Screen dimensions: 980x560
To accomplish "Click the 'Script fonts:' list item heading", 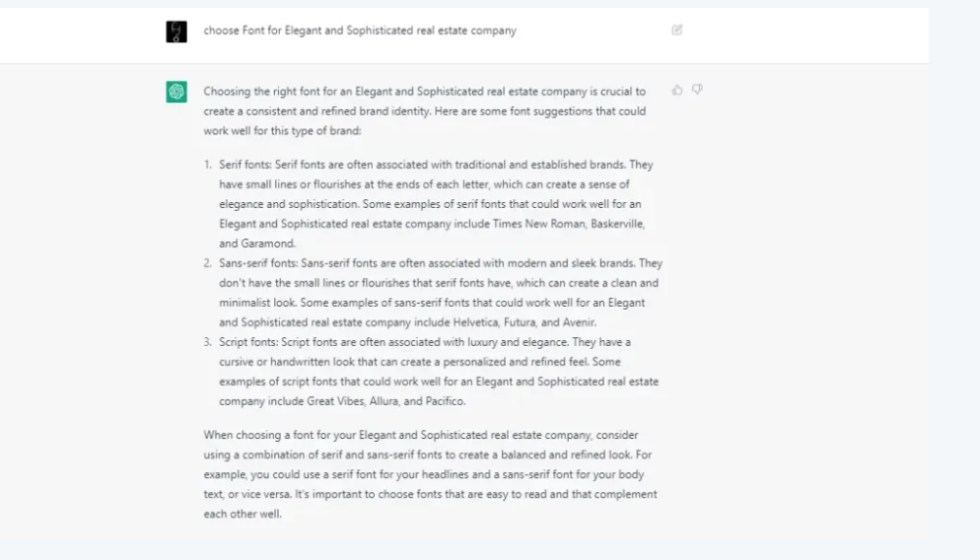I will tap(248, 342).
